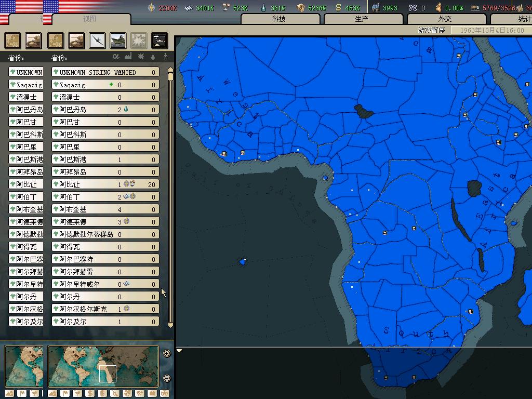Open the black unit hierarchy icon
The height and width of the screenshot is (399, 532).
(159, 41)
